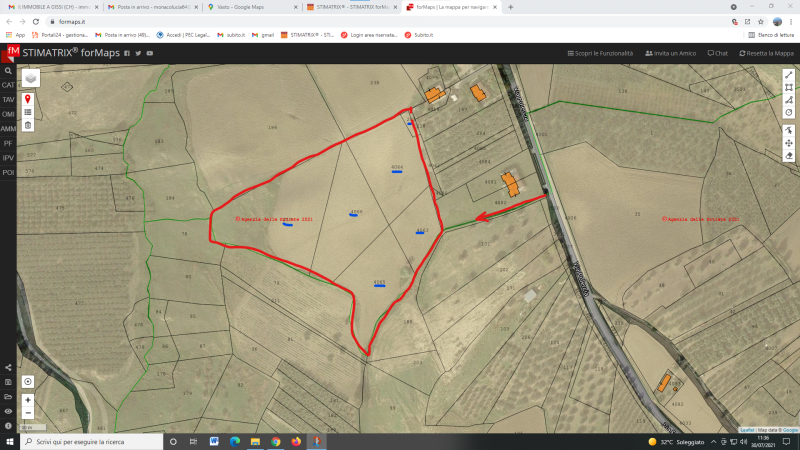Click the trash delete icon in map toolbar

[x=27, y=125]
